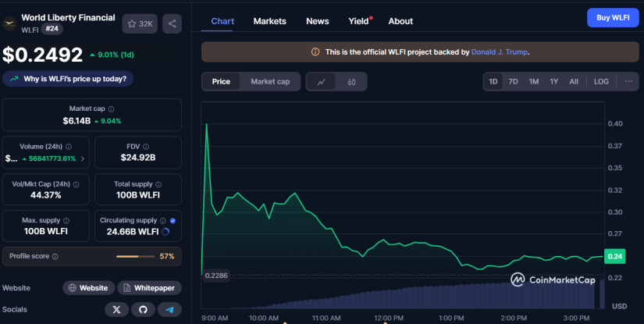Click the trend arrow icon in price question
The height and width of the screenshot is (324, 644).
tap(14, 79)
